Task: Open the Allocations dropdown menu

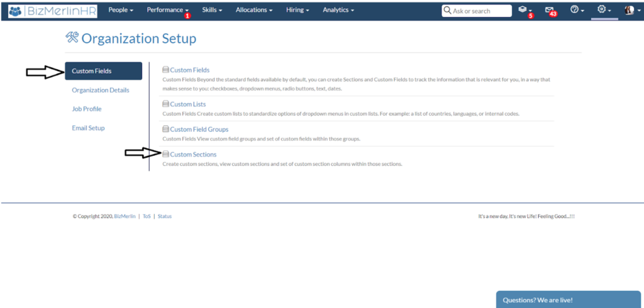Action: tap(254, 10)
